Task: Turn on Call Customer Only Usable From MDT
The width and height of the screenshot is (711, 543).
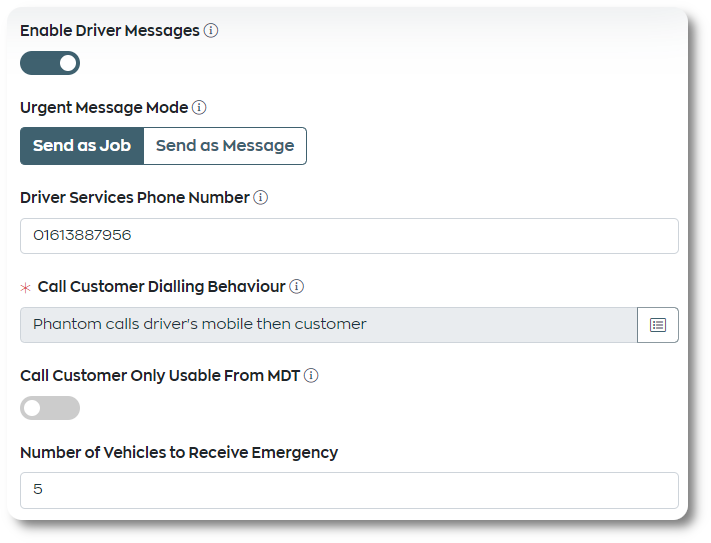Action: (x=50, y=408)
